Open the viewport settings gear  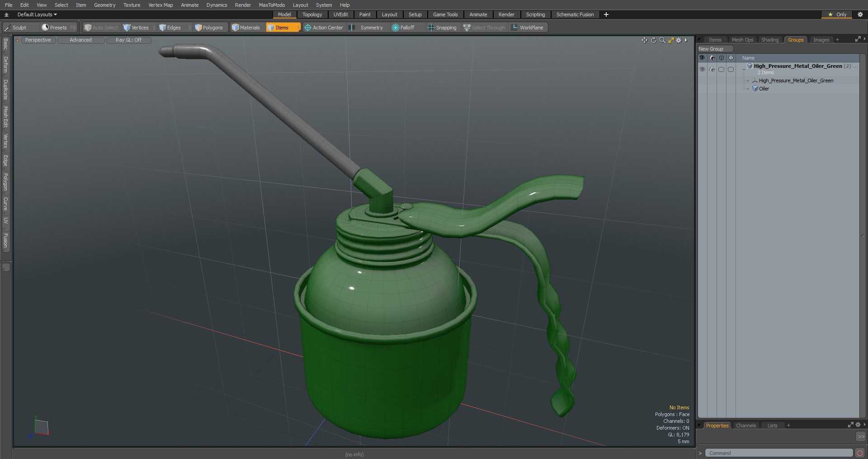pos(679,40)
